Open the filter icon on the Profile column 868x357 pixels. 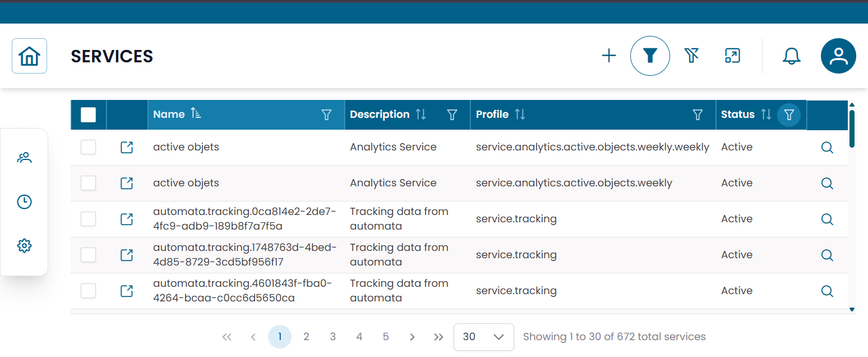pos(698,115)
